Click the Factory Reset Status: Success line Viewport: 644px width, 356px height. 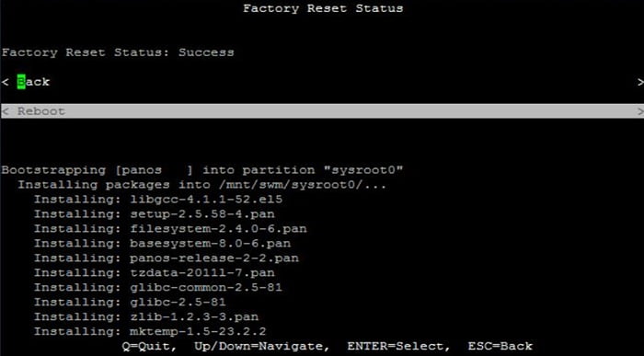click(118, 52)
